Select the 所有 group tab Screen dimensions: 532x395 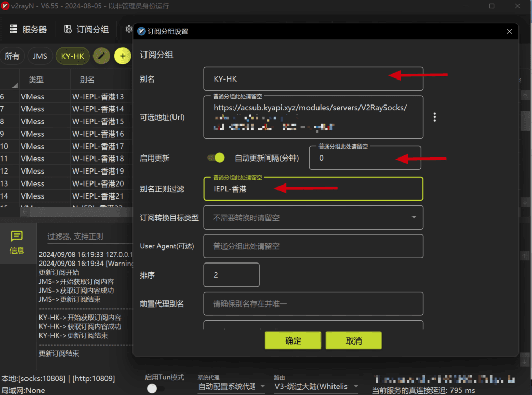(x=12, y=56)
